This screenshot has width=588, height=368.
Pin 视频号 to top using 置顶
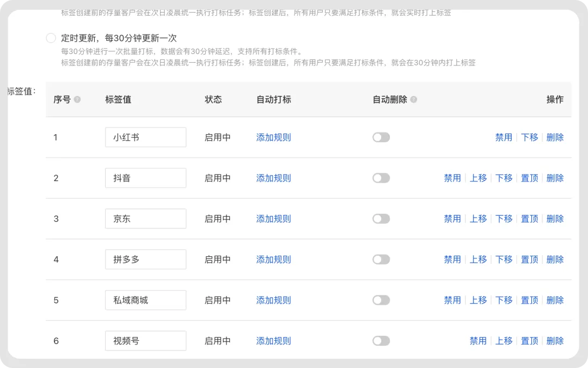point(529,341)
